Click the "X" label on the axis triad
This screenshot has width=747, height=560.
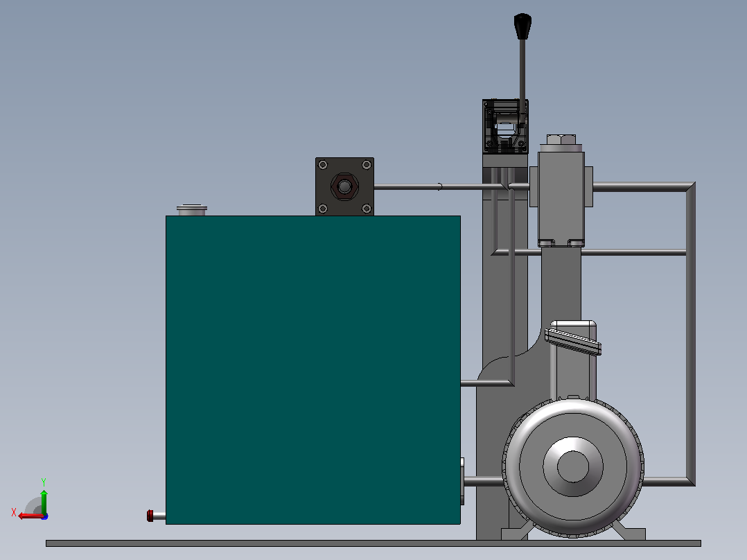[14, 513]
